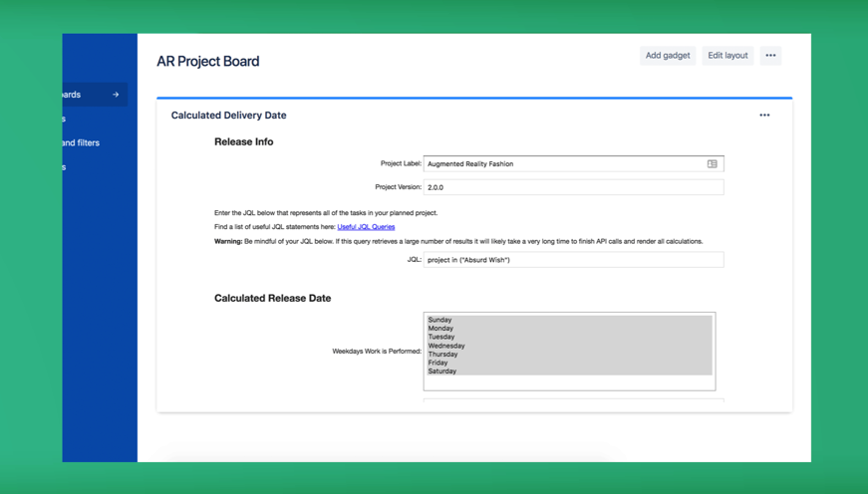Select Saturday in the weekdays list

click(x=441, y=371)
